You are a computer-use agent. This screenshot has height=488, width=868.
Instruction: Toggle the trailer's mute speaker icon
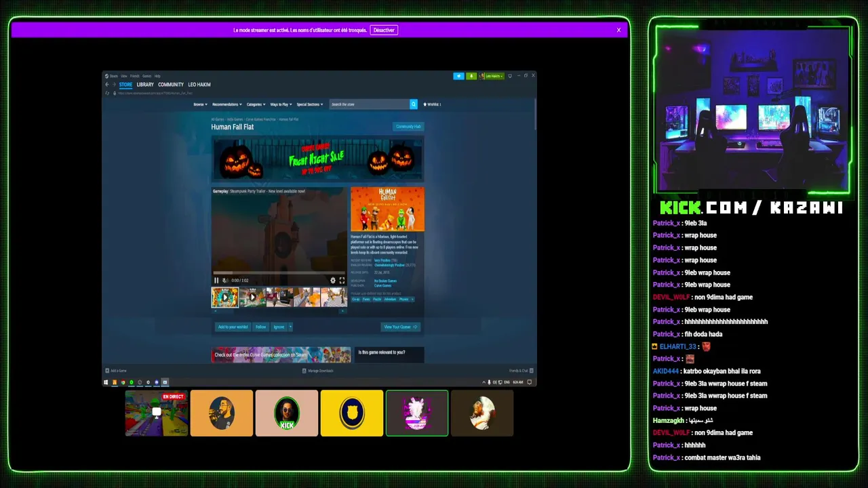(x=225, y=280)
